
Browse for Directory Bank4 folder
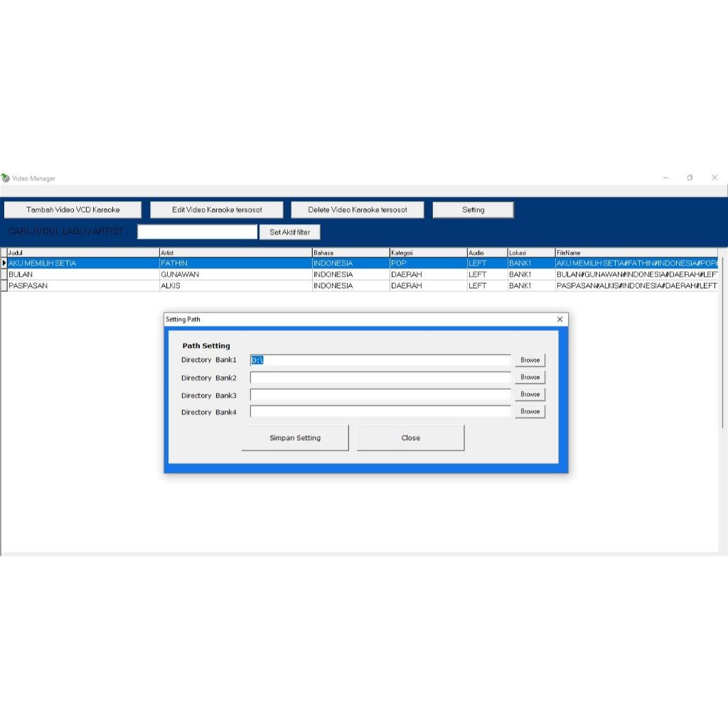click(x=530, y=412)
